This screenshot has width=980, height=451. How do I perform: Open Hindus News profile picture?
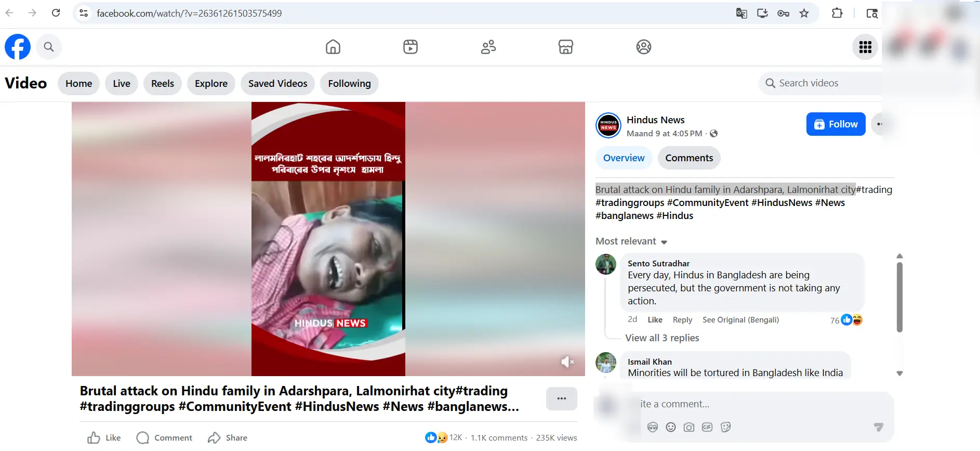click(608, 125)
